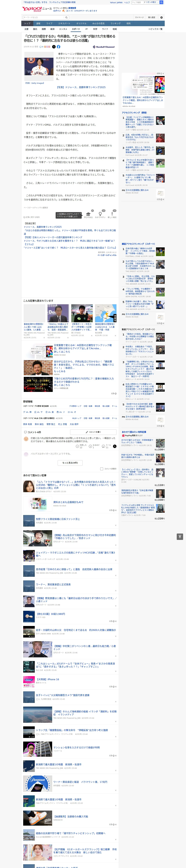Share the comment via X icon

[115, 446]
